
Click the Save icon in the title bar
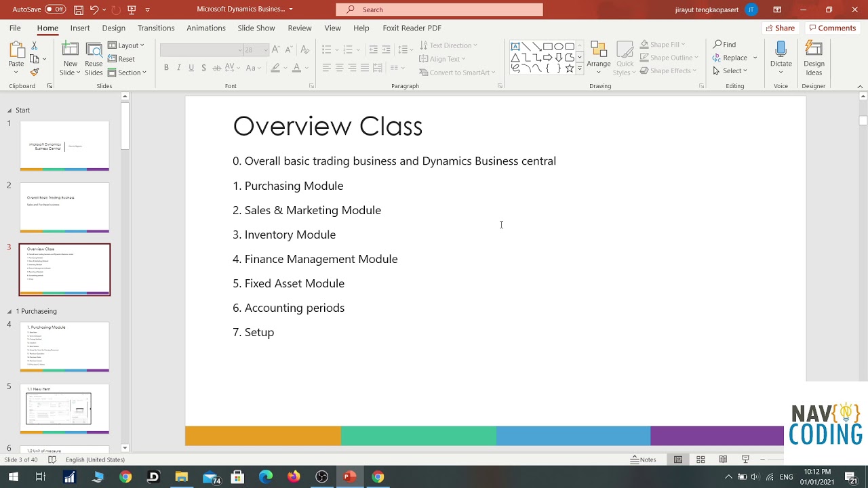pos(79,9)
